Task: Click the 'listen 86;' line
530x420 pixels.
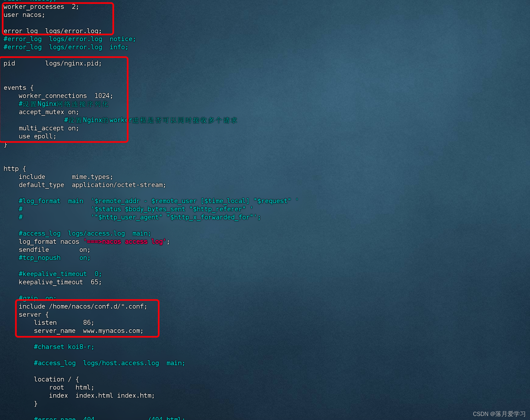Action: point(64,323)
